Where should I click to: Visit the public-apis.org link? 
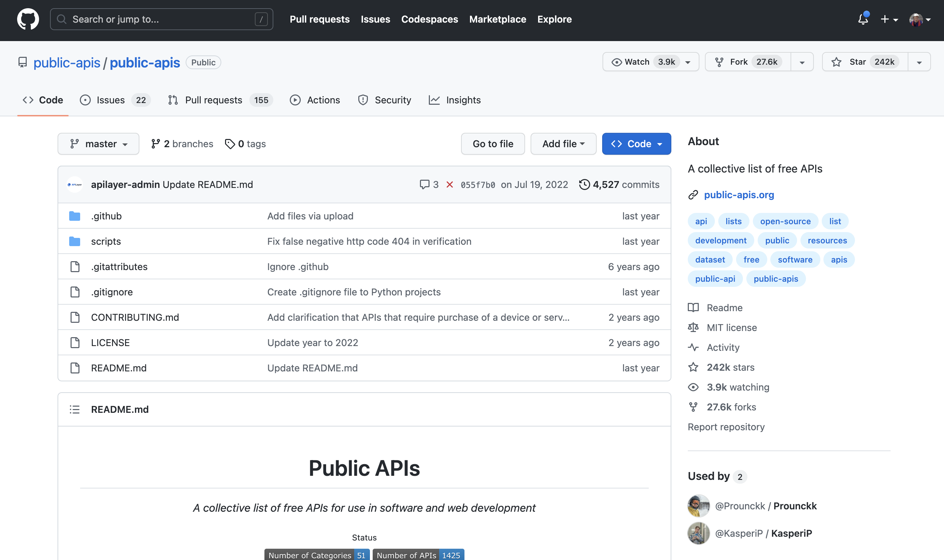739,195
